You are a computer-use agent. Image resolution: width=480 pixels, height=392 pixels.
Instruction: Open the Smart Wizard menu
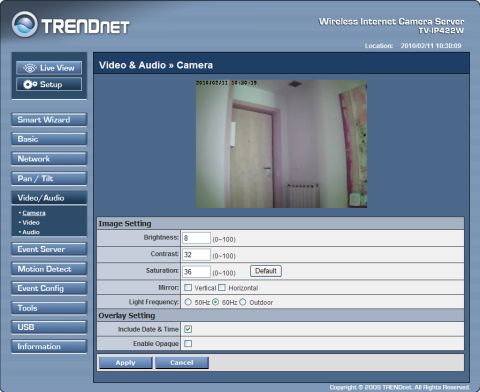49,120
